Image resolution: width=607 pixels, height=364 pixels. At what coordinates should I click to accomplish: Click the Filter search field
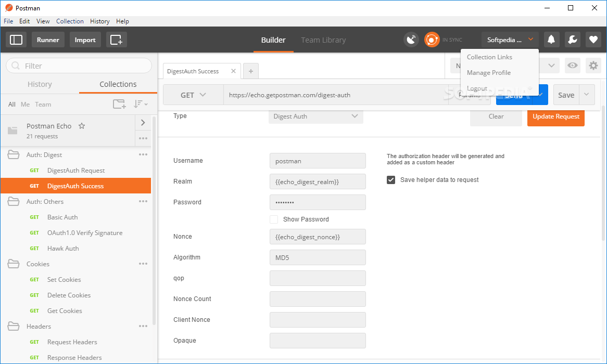pos(79,66)
